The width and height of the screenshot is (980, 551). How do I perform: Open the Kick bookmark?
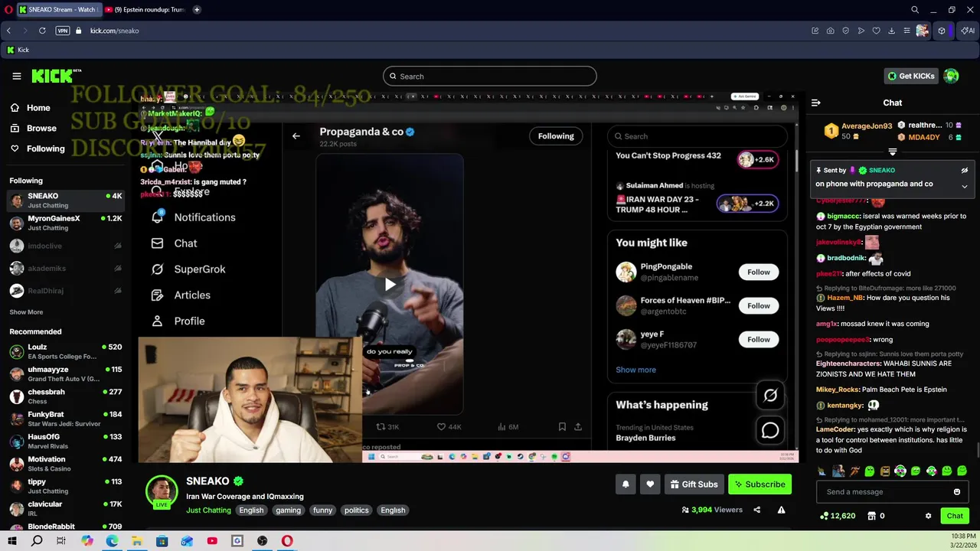(x=18, y=50)
